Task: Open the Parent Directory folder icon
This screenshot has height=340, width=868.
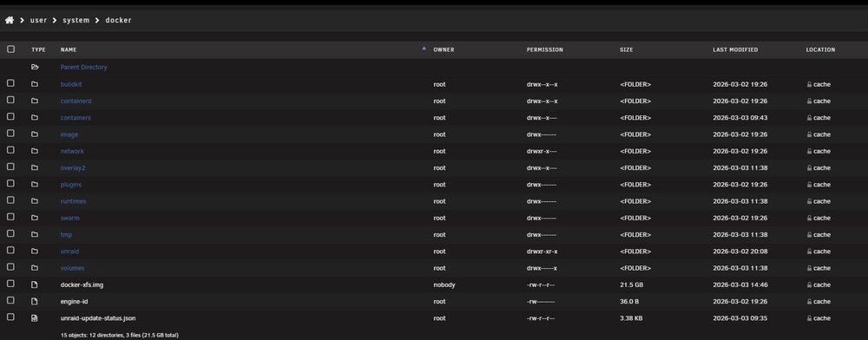Action: pos(35,67)
